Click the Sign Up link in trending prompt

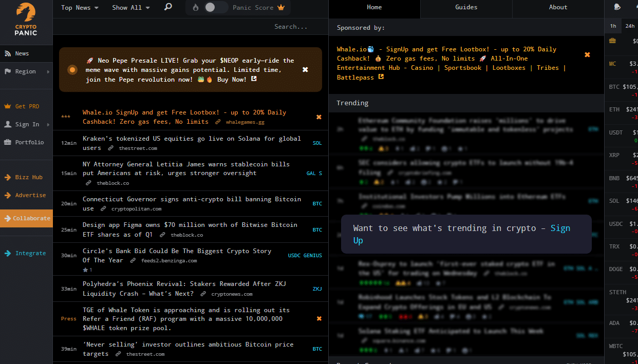pyautogui.click(x=462, y=234)
